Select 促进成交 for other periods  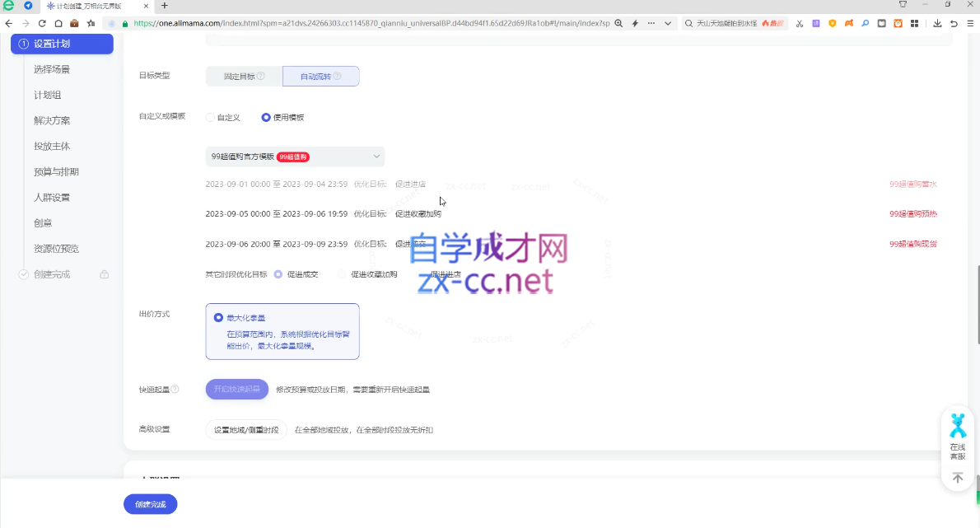point(278,274)
